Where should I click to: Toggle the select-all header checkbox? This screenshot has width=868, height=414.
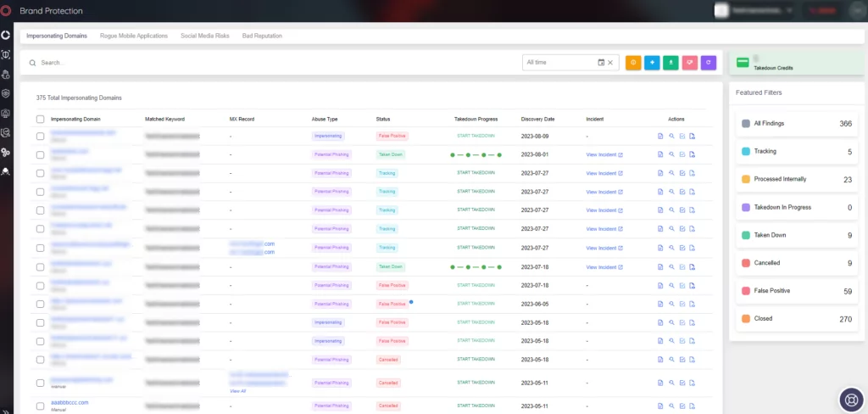[41, 119]
